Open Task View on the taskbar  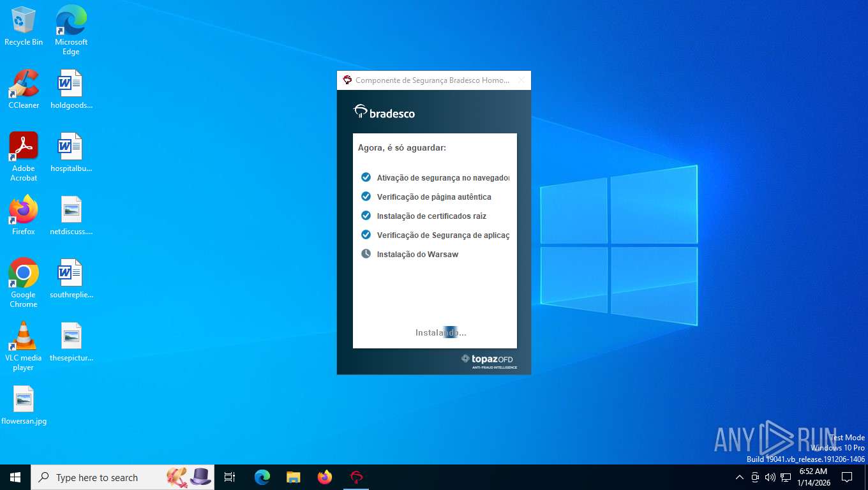pos(230,477)
